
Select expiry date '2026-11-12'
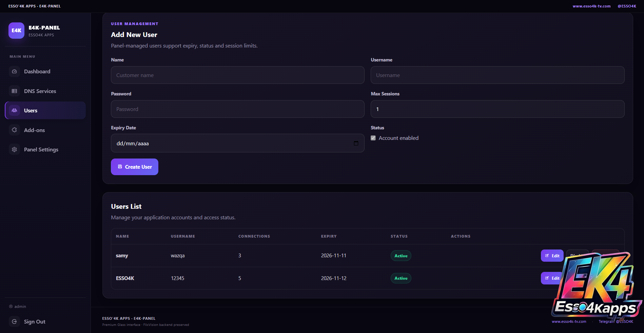(334, 278)
